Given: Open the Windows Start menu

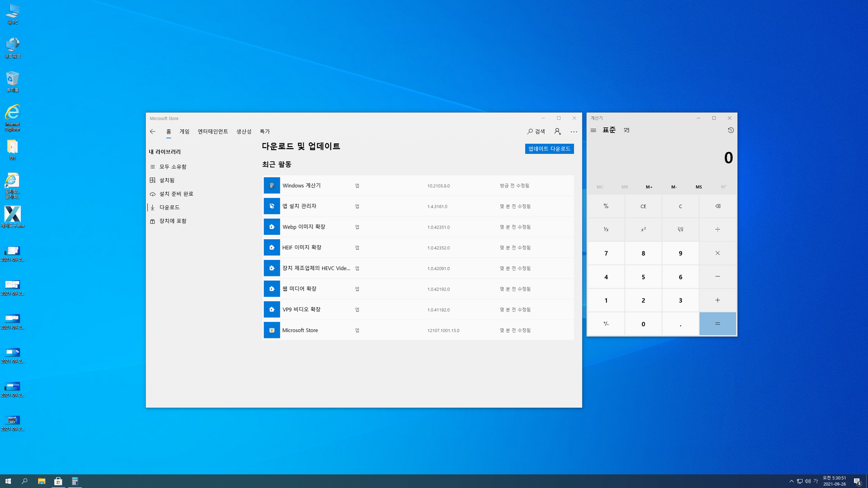Looking at the screenshot, I should (8, 481).
